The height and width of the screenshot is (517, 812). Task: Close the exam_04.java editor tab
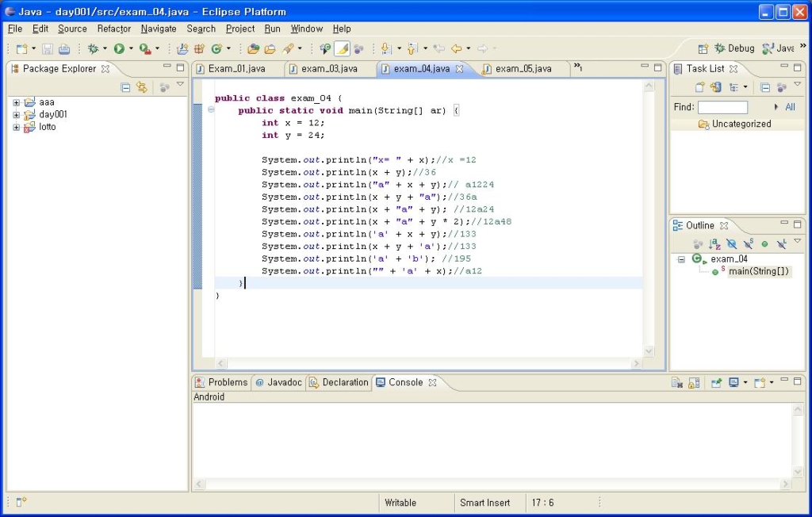click(x=459, y=68)
